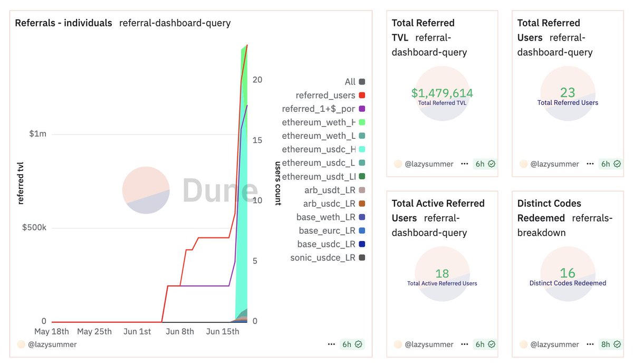Open @lazysummer link below Referrals chart

click(x=52, y=344)
